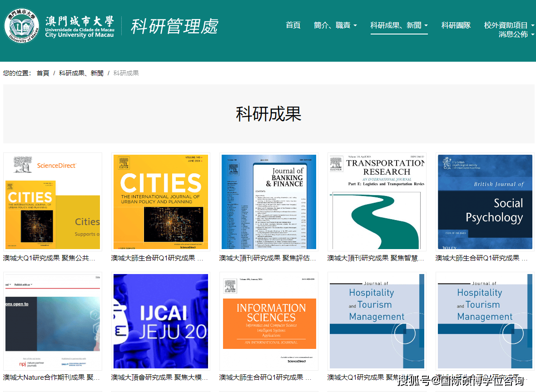This screenshot has width=536, height=392.
Task: Open article title under Information Sciences cover
Action: point(265,377)
